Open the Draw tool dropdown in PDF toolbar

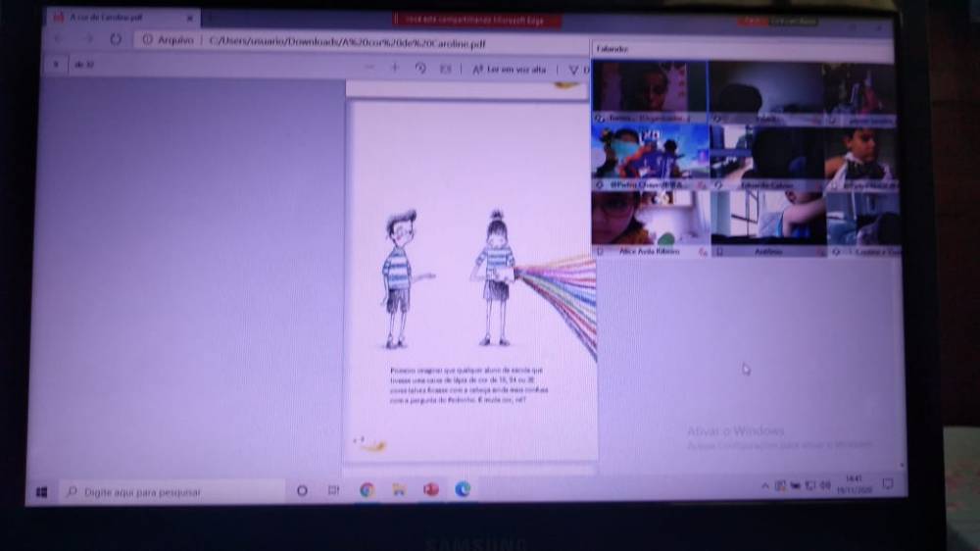tap(574, 70)
